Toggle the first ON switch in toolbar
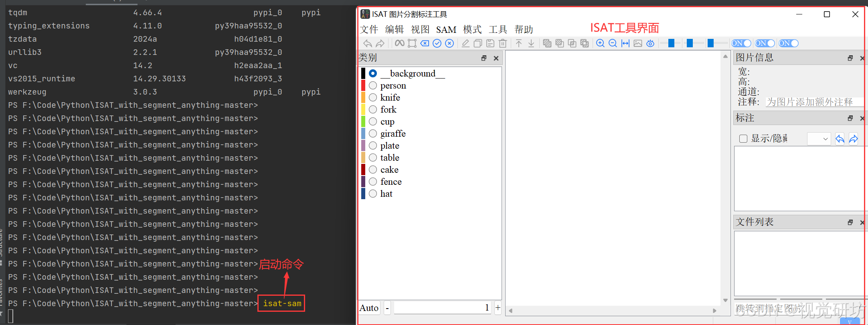This screenshot has width=868, height=325. pos(741,43)
